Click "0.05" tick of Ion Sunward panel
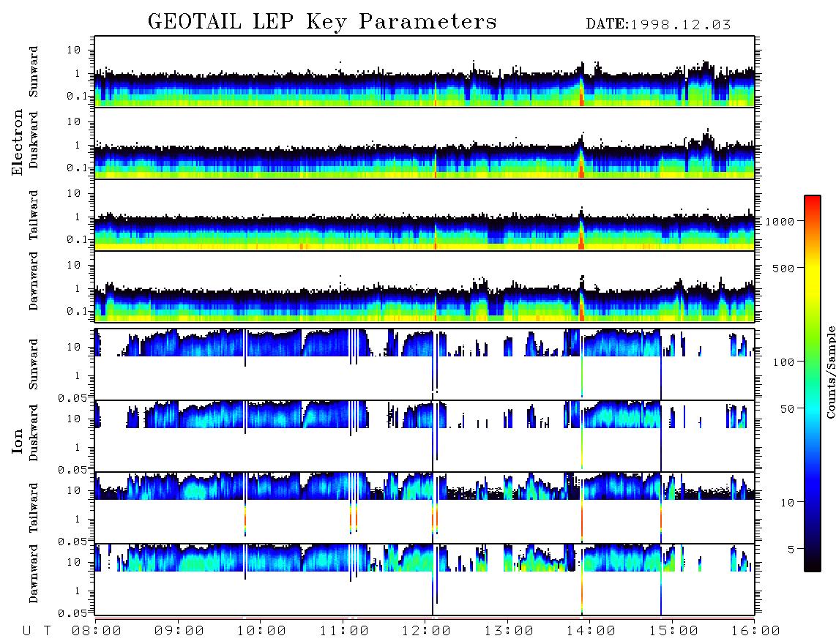836x644 pixels. pos(72,397)
